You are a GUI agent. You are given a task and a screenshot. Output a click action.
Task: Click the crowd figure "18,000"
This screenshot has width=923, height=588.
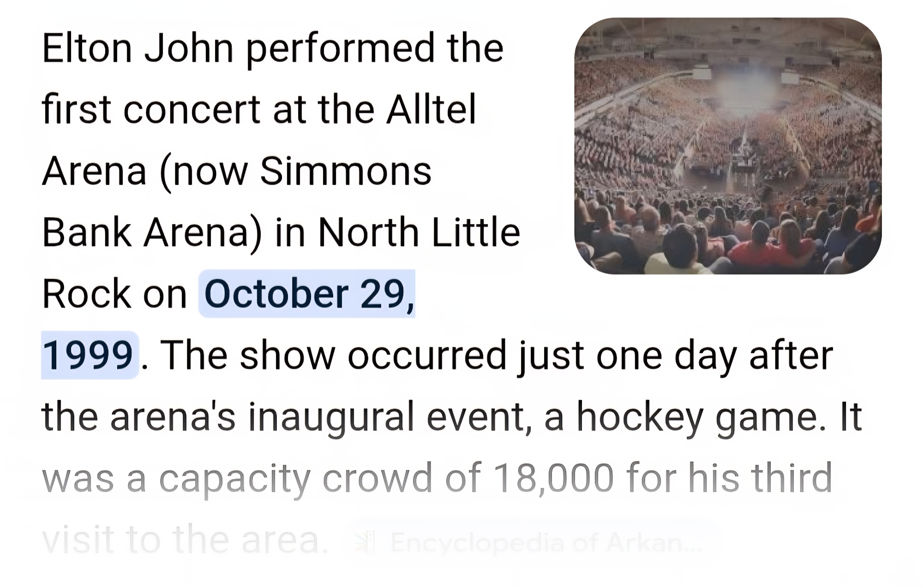[553, 478]
